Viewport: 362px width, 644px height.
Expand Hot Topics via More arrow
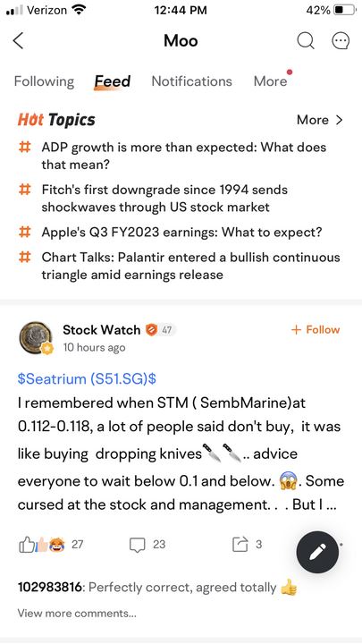pos(319,120)
